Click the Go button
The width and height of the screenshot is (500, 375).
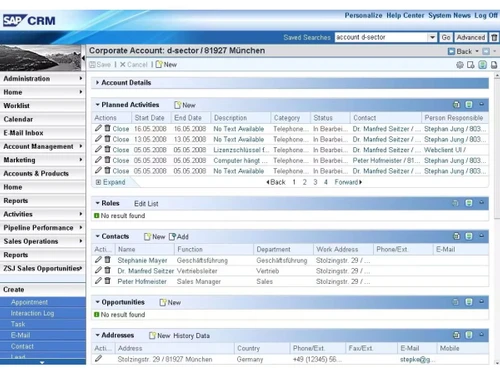(446, 37)
